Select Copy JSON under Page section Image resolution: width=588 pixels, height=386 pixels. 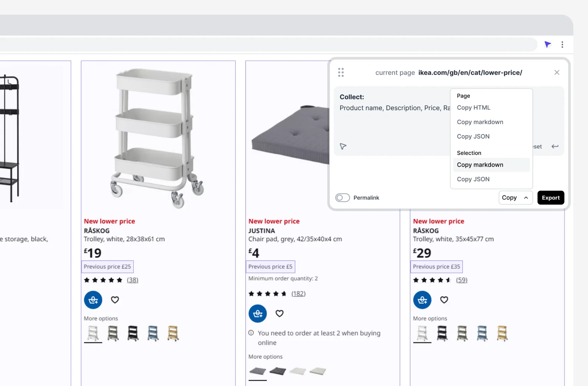pyautogui.click(x=473, y=136)
